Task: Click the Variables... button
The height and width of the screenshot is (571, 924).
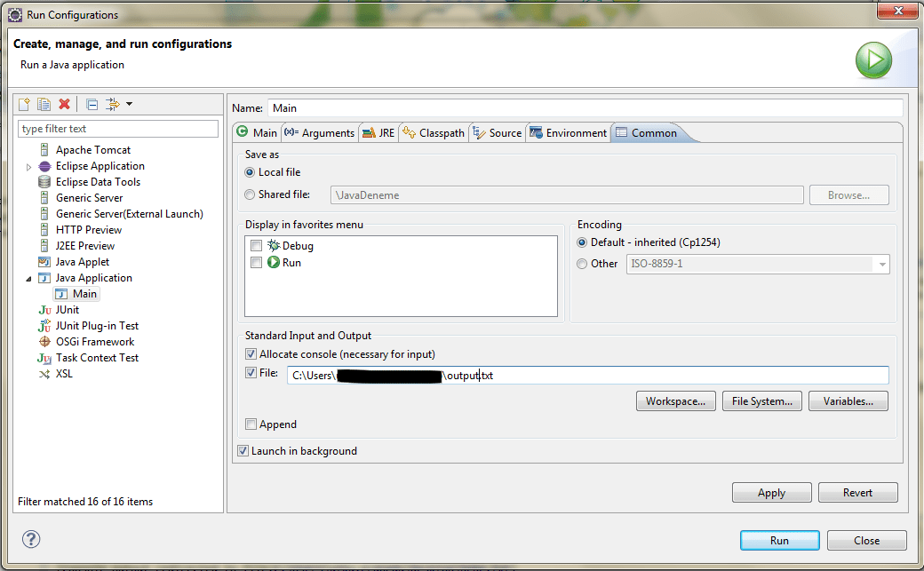Action: pos(848,401)
